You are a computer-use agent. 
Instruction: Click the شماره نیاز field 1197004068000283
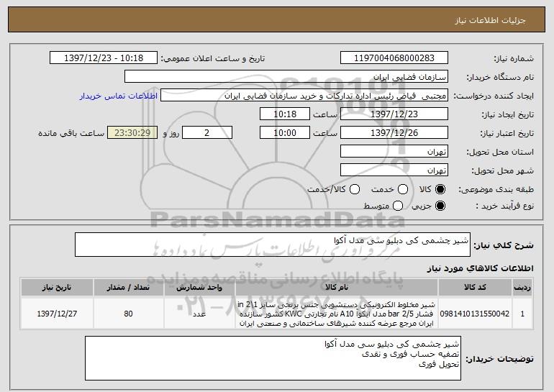pos(394,58)
